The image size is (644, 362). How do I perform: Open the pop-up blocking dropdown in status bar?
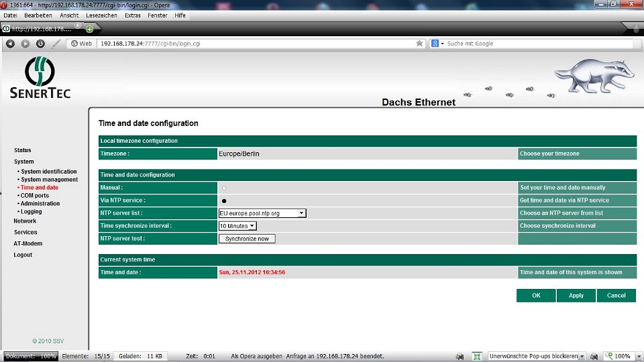tap(582, 357)
